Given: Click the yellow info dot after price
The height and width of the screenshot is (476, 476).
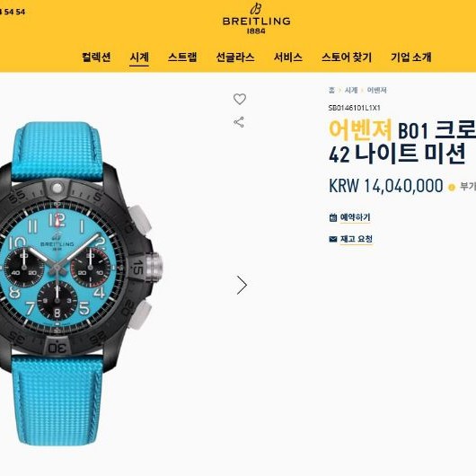Looking at the screenshot, I should pos(452,187).
